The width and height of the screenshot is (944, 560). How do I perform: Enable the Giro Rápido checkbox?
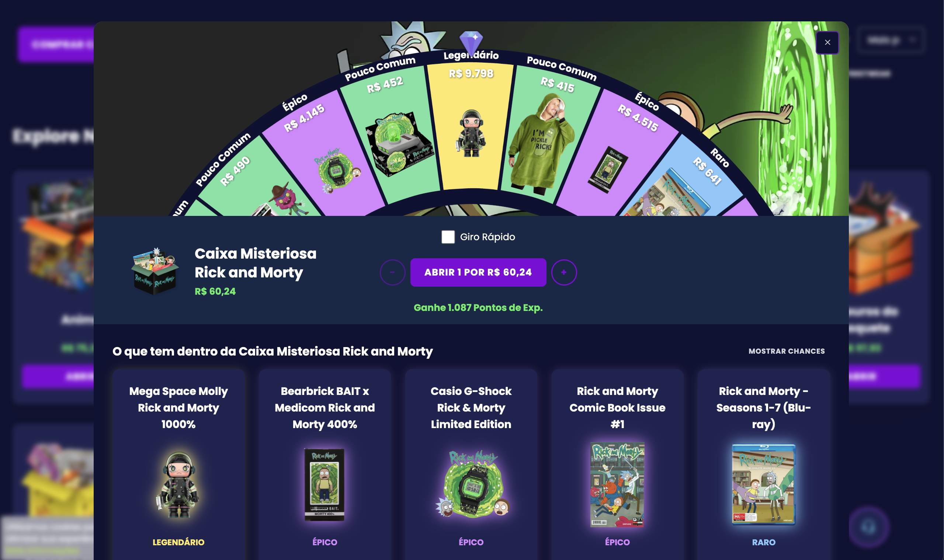point(448,237)
